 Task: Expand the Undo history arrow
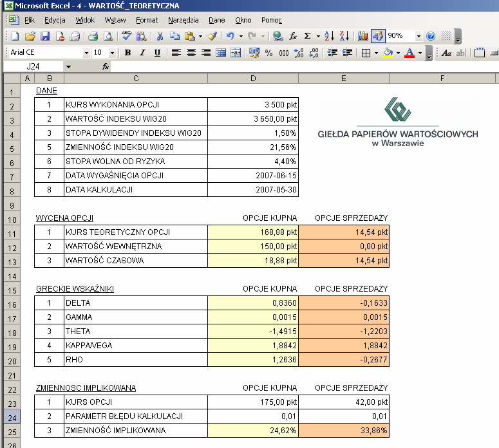pyautogui.click(x=241, y=36)
